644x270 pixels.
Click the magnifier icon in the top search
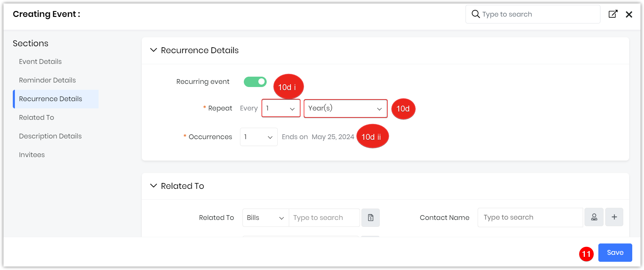coord(476,14)
